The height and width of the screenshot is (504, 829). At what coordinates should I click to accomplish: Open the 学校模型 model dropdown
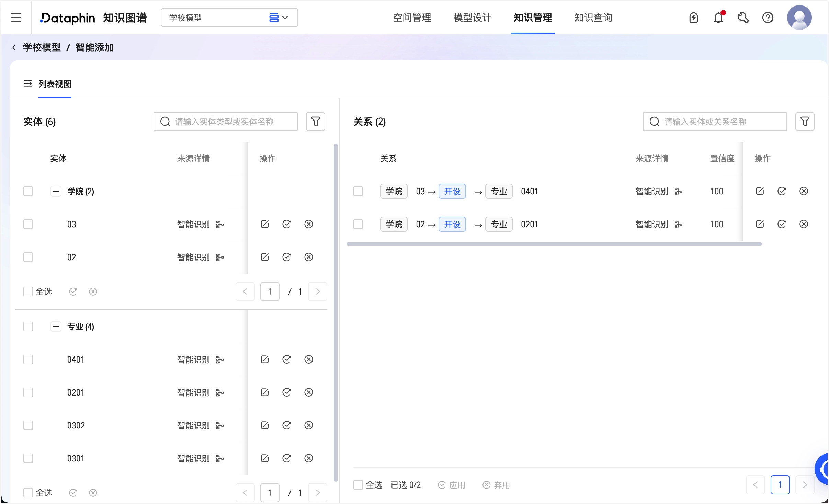coord(229,18)
